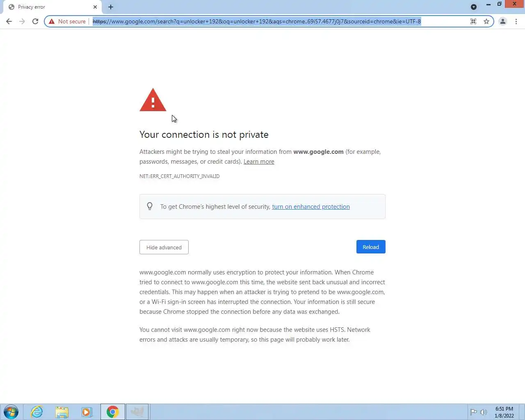Click the bold www.google.com text

318,152
